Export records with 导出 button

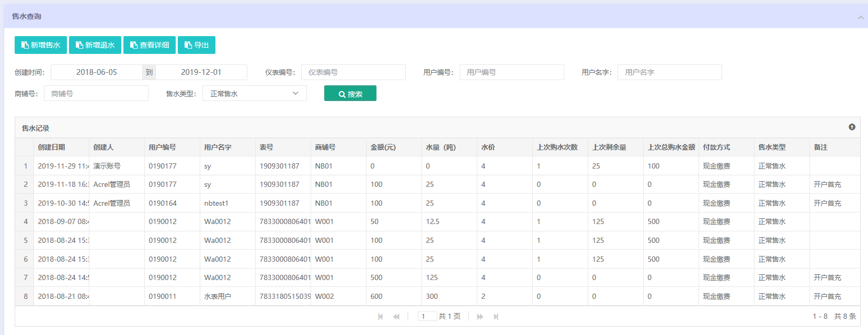(x=197, y=45)
